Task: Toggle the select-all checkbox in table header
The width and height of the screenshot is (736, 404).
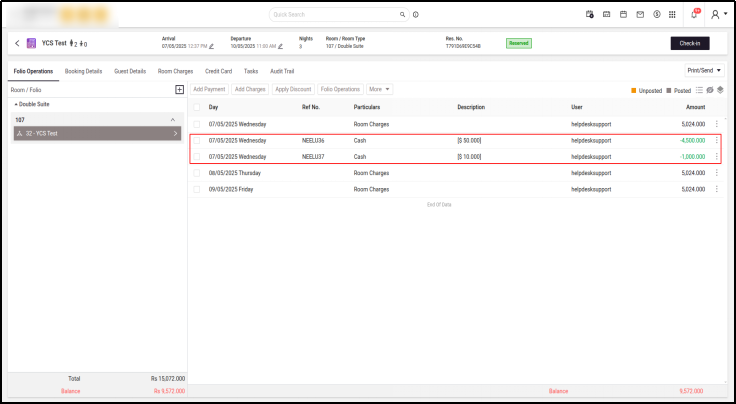Action: tap(197, 107)
